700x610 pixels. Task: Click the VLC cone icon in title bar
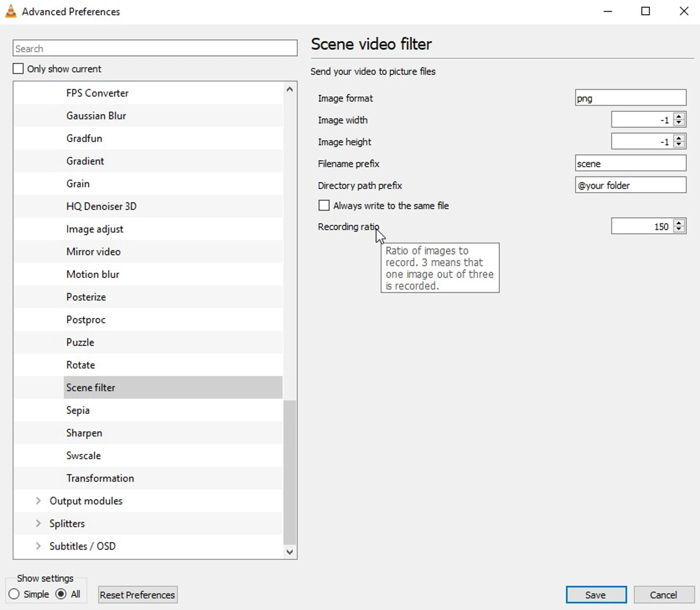click(10, 11)
